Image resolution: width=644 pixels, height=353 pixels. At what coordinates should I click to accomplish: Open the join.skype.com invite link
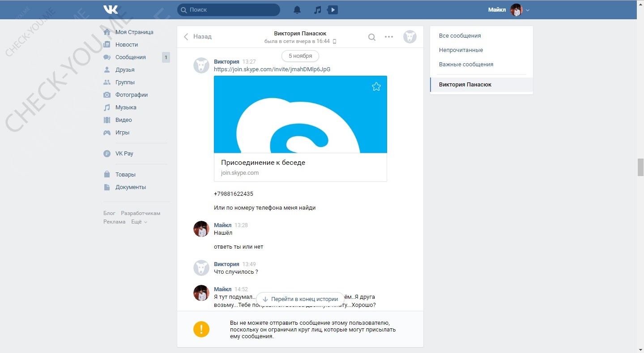[272, 69]
